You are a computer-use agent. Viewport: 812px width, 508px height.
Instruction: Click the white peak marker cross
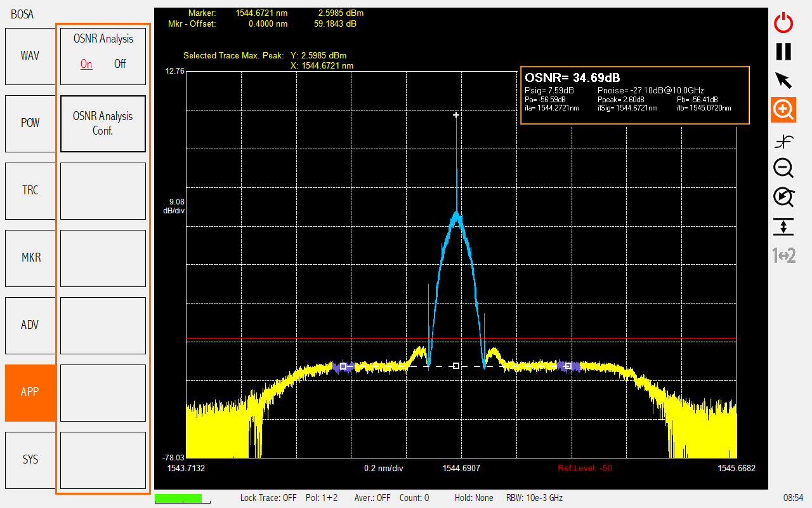(455, 115)
